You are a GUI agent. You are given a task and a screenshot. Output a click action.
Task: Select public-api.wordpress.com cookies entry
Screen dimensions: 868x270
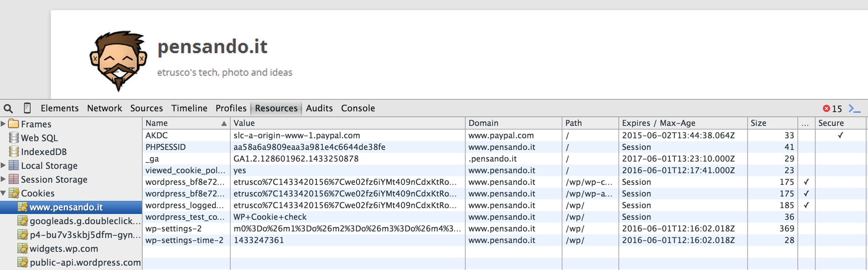(85, 262)
